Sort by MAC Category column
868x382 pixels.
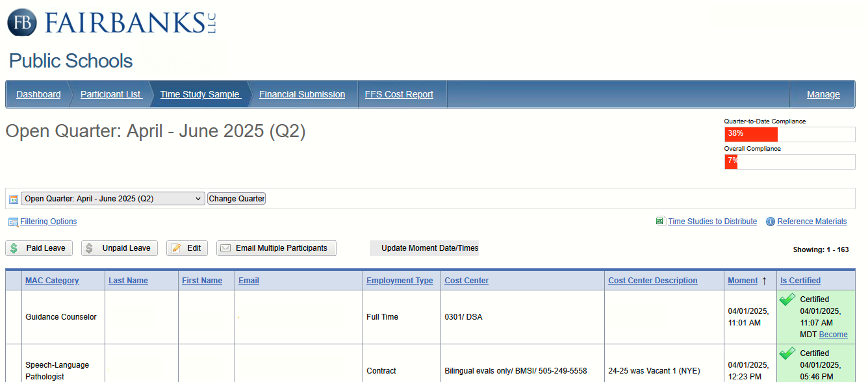tap(52, 281)
